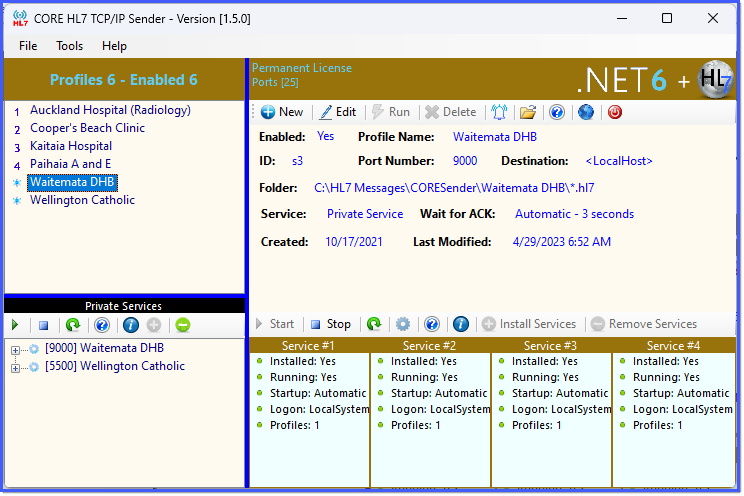The height and width of the screenshot is (496, 744).
Task: Open the Help menu
Action: pos(114,46)
